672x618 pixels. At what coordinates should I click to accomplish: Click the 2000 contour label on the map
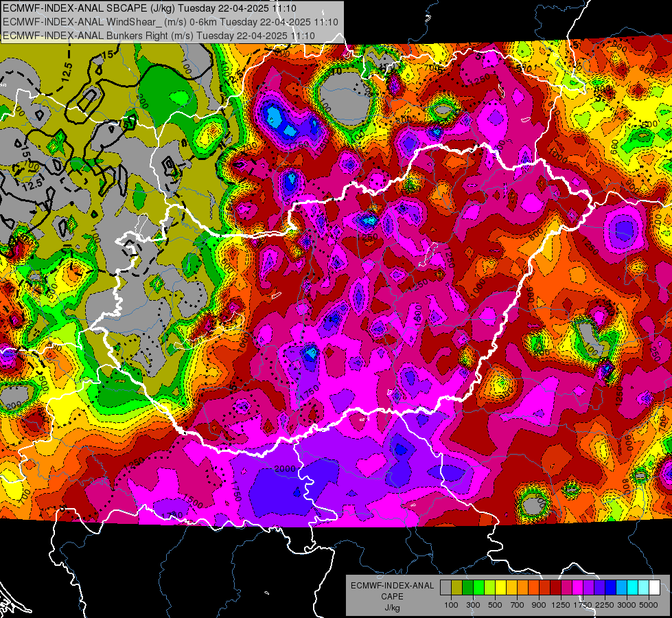point(285,469)
